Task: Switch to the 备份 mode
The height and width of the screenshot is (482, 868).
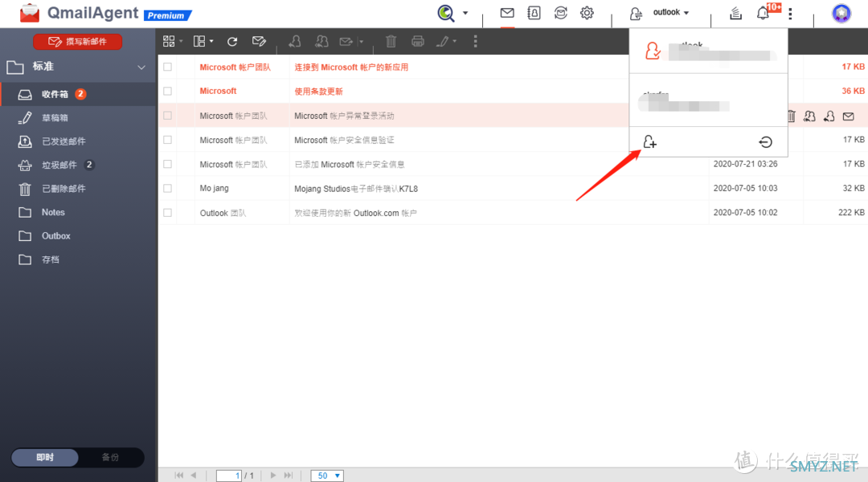Action: (x=110, y=457)
